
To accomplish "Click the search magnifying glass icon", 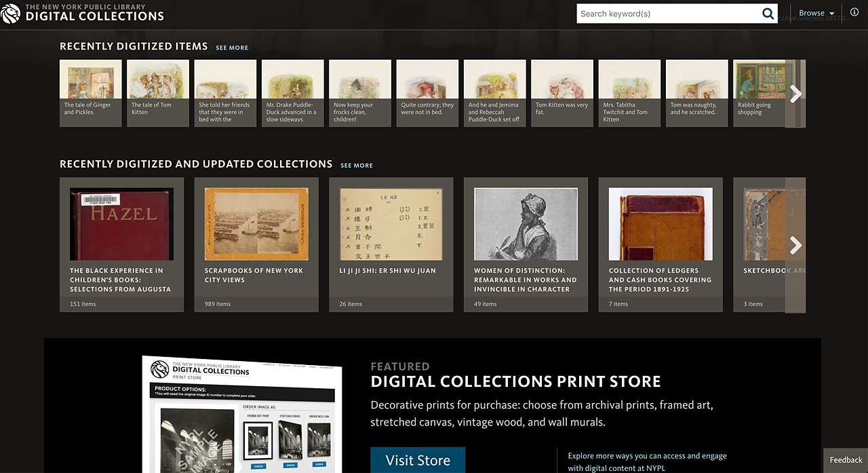I will pyautogui.click(x=768, y=13).
